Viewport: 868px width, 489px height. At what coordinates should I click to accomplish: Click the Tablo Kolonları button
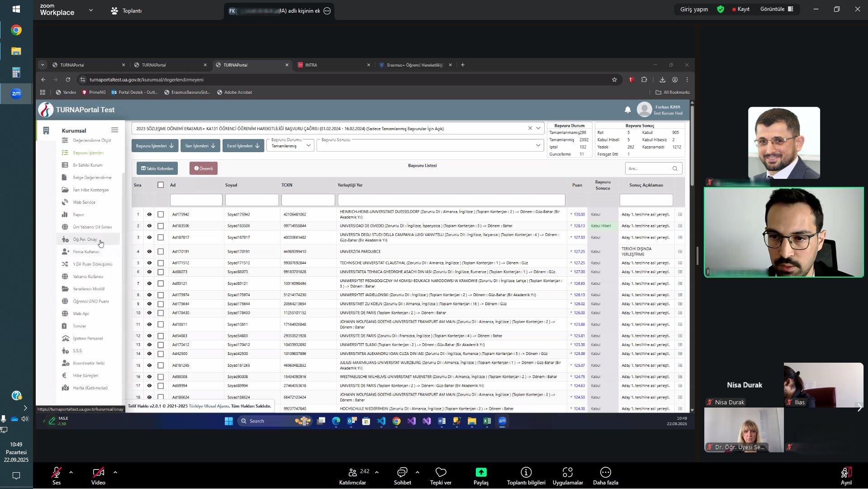[157, 168]
